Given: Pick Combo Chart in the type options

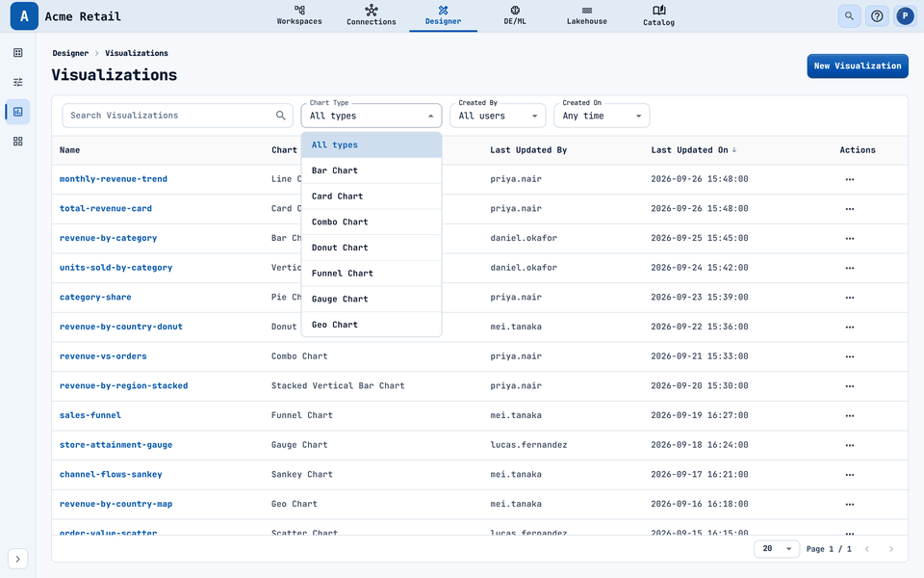Looking at the screenshot, I should [372, 222].
